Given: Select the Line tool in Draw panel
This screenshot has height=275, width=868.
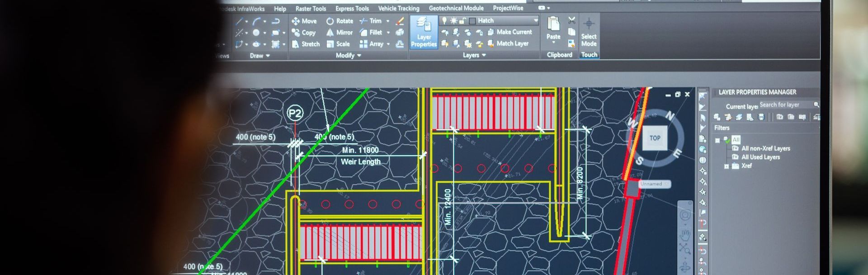Looking at the screenshot, I should tap(239, 21).
